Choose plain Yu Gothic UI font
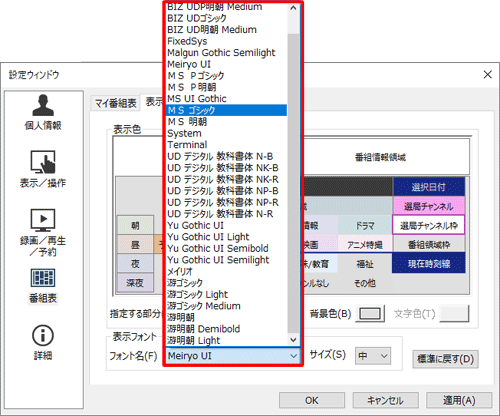Viewport: 500px width, 416px height. pyautogui.click(x=226, y=225)
